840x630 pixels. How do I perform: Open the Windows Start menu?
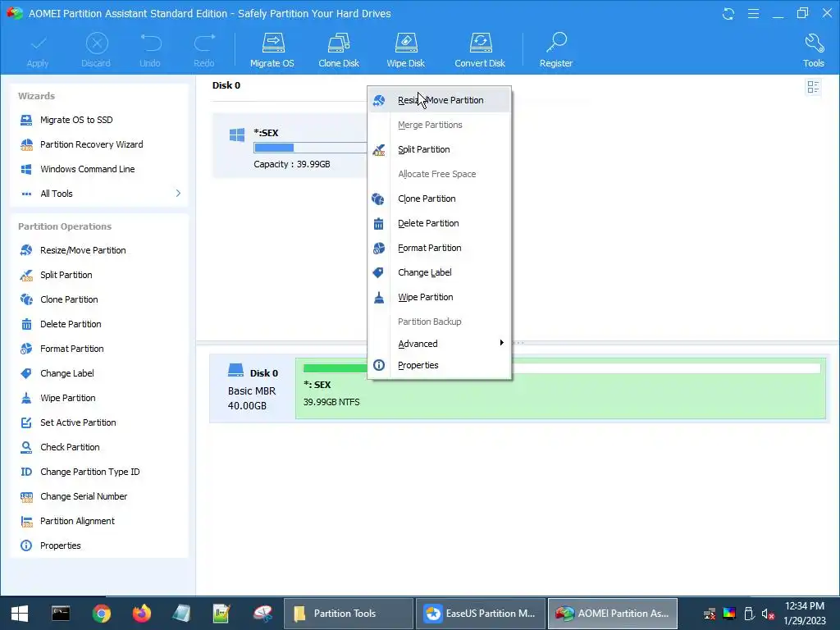coord(20,614)
